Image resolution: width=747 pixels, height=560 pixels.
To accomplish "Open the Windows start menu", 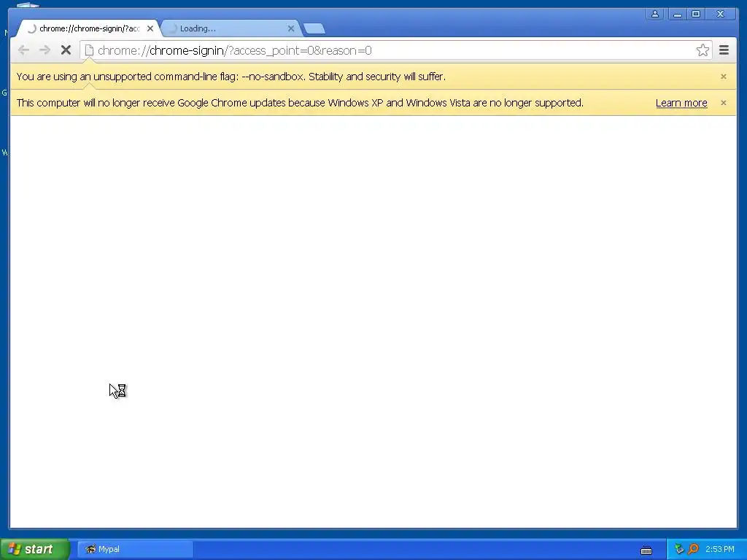I will pos(35,549).
